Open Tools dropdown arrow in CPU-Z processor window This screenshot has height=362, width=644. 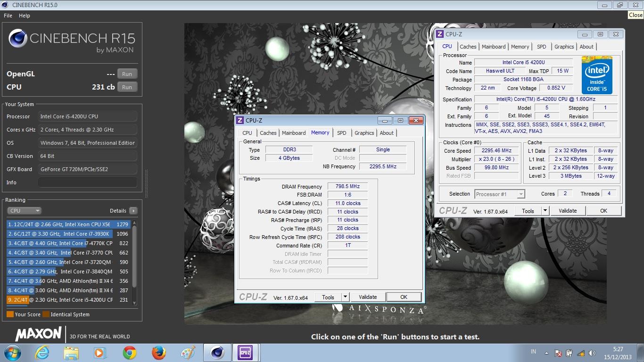tap(545, 211)
